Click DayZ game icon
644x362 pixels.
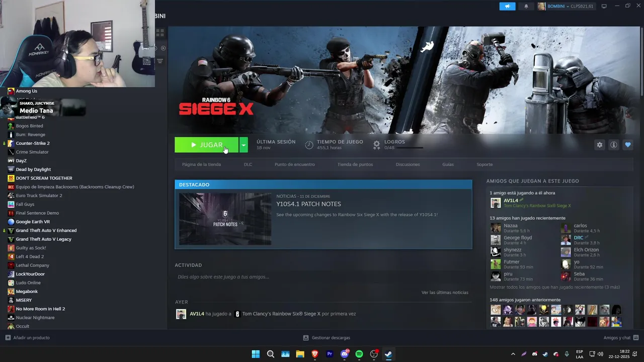click(11, 161)
